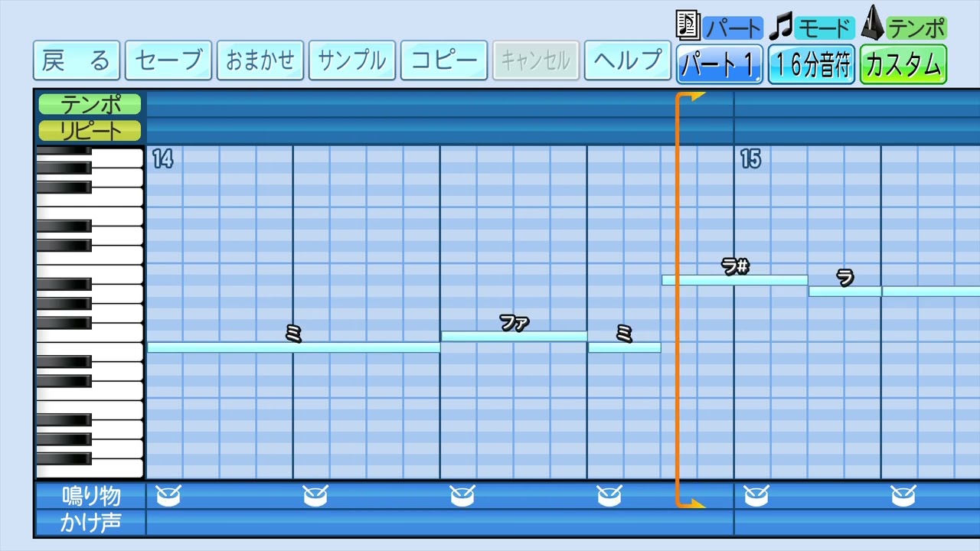Open the おまかせ auto-compose option
980x551 pixels.
260,60
